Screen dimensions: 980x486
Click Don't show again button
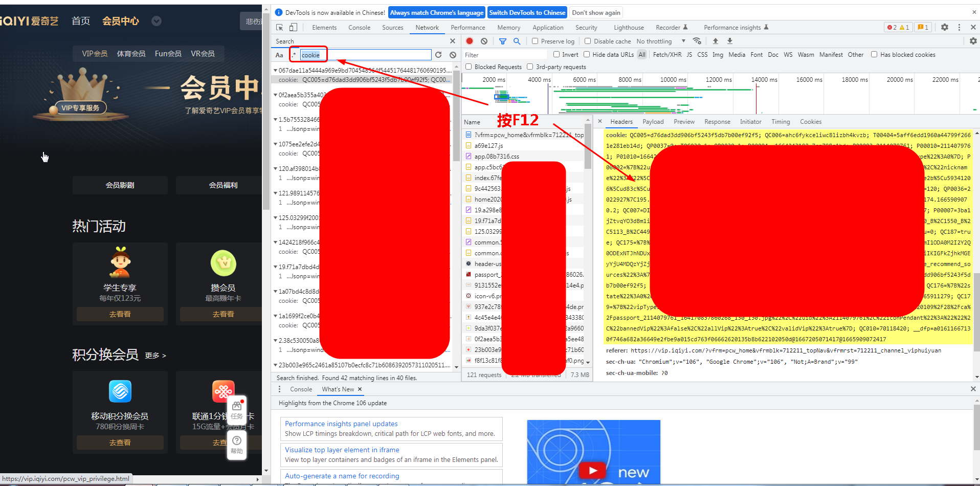click(x=596, y=13)
